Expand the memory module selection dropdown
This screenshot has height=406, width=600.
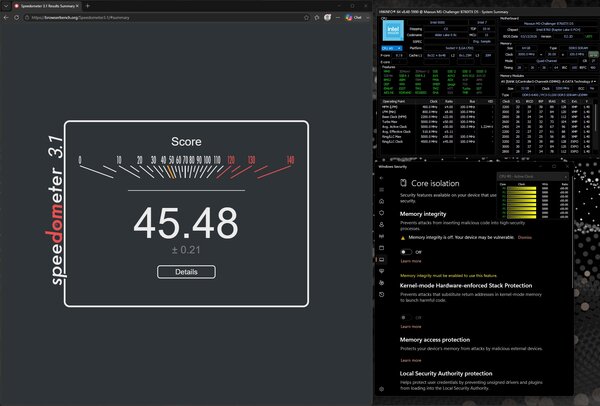[x=548, y=82]
